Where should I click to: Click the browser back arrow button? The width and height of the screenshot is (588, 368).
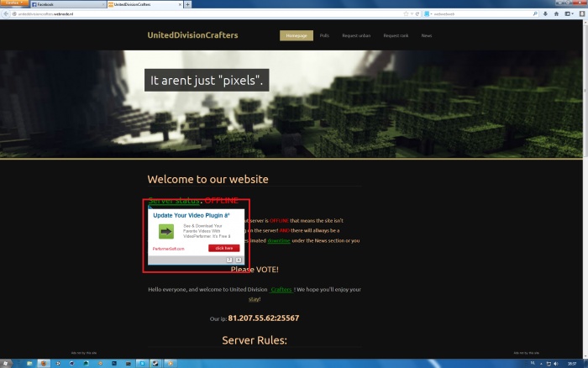[6, 14]
